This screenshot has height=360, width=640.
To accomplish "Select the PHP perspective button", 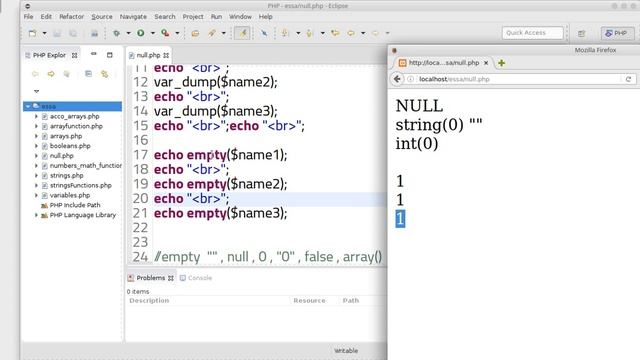I will (x=617, y=33).
